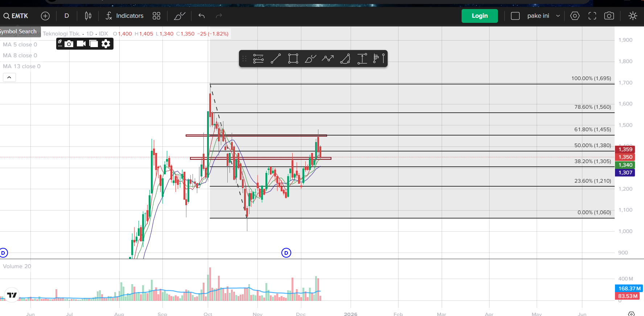Select the rectangle shape tool
644x316 pixels.
[x=293, y=59]
